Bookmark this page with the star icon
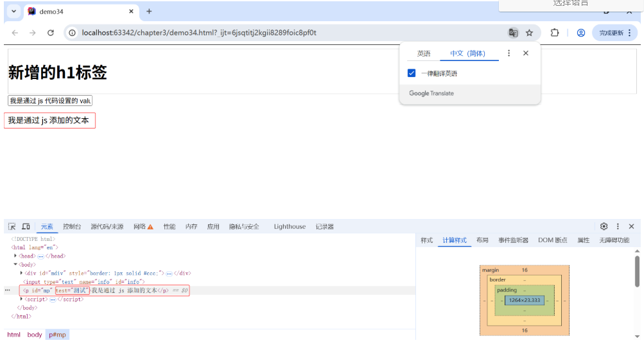 530,33
